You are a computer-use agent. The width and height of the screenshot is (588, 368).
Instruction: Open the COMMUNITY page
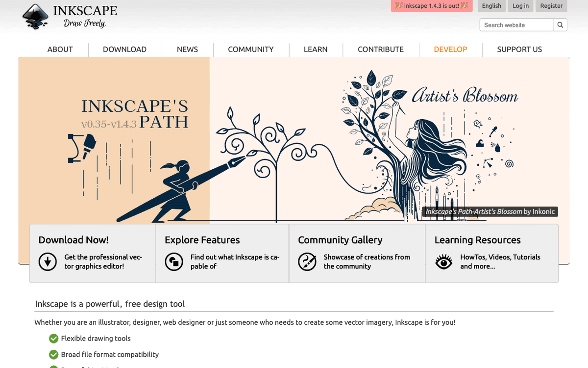250,49
